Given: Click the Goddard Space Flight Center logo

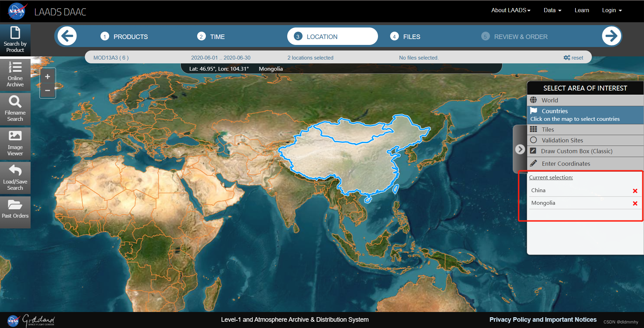Looking at the screenshot, I should pos(39,320).
